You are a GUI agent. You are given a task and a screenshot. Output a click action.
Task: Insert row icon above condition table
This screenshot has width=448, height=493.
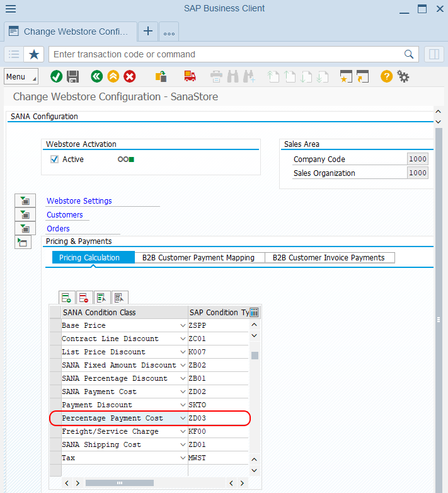point(67,298)
